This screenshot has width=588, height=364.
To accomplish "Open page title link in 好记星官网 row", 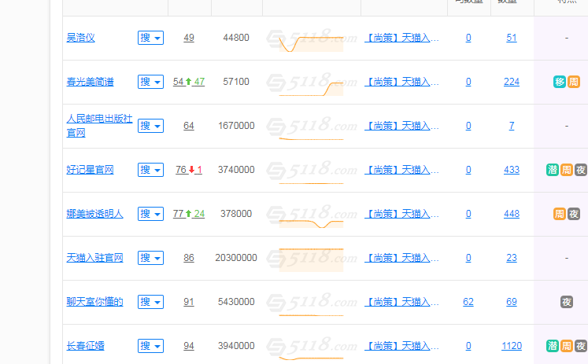I will tap(401, 170).
